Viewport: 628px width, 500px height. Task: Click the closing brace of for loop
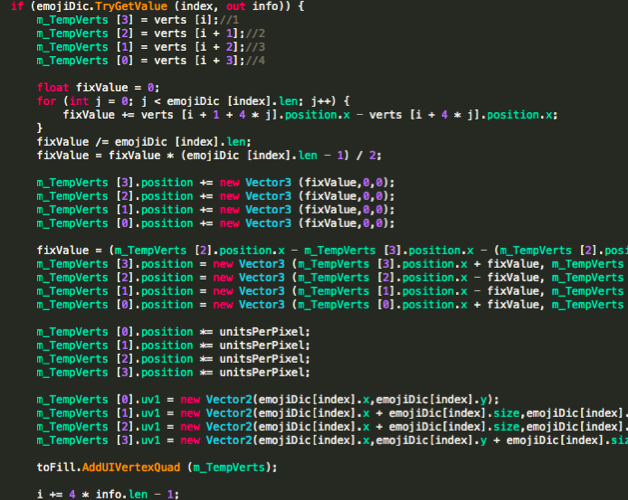[40, 129]
